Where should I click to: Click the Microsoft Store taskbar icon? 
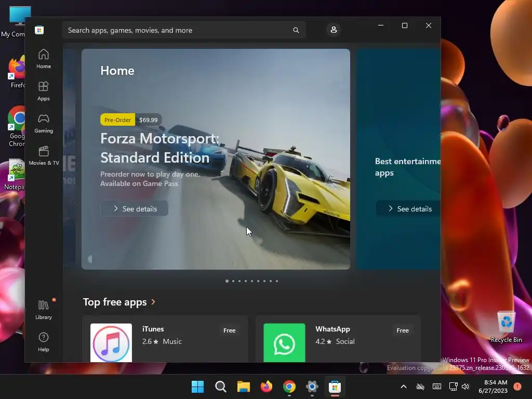pos(335,387)
